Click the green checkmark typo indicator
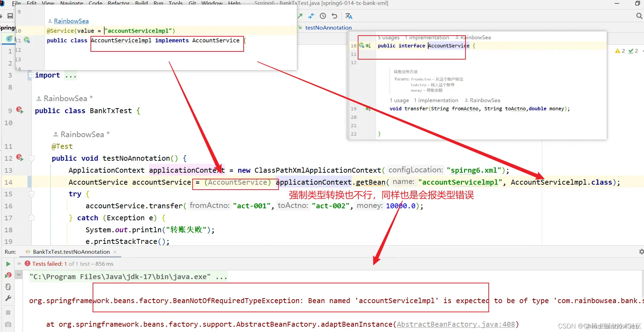Screen dimensions: 644x332 [633, 51]
